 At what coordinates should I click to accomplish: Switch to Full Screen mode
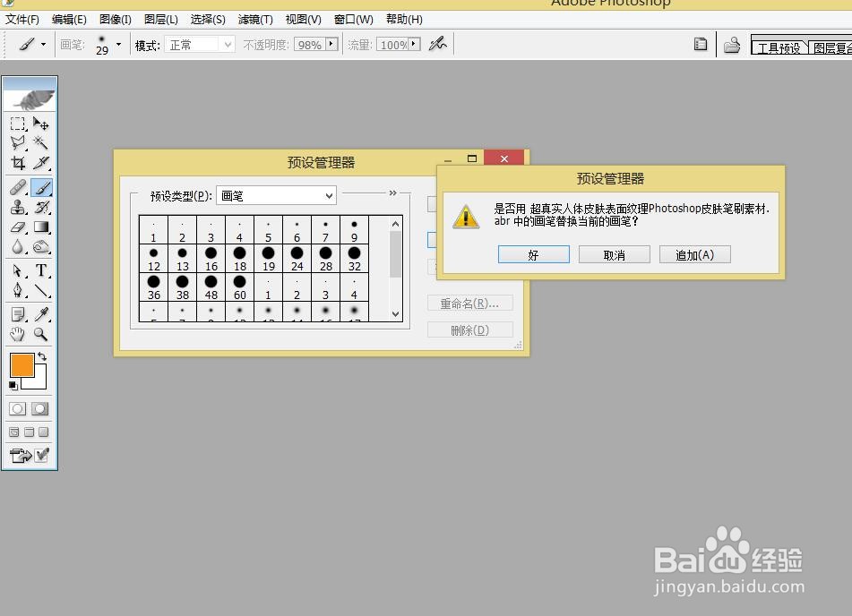[44, 432]
